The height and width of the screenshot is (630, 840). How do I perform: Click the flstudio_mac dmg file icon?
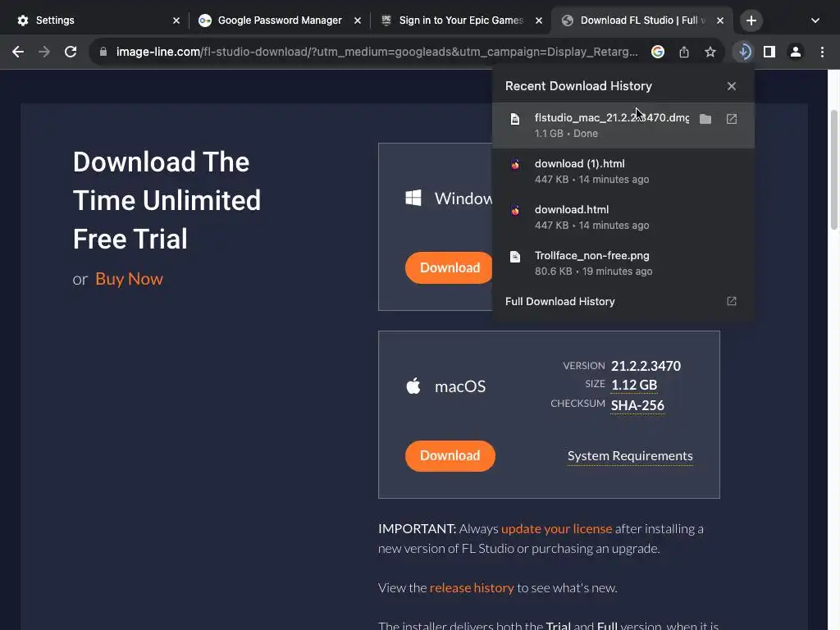coord(515,119)
